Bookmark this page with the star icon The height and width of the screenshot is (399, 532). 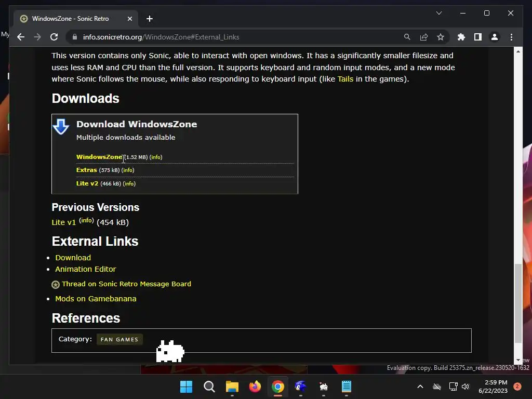[x=441, y=37]
